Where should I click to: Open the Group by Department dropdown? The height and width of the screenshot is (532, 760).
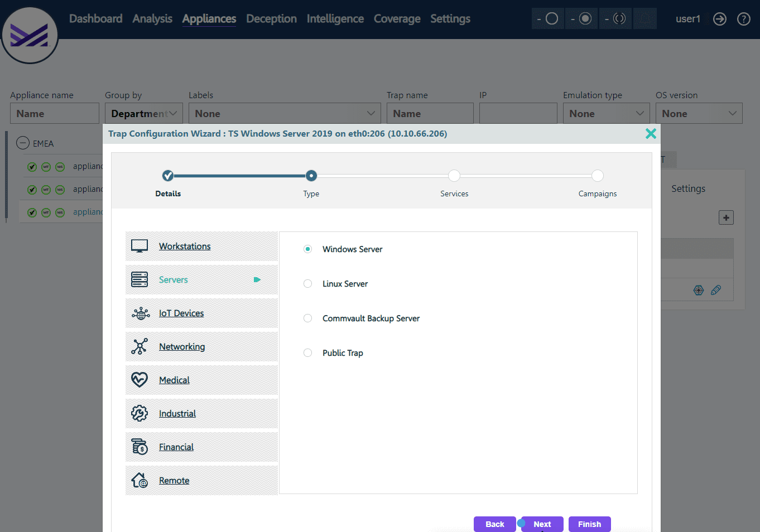click(x=144, y=113)
